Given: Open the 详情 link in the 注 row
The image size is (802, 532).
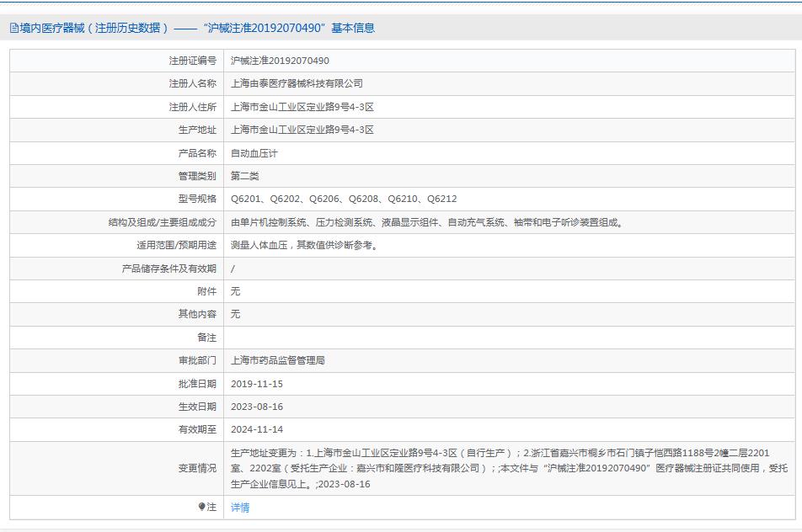Looking at the screenshot, I should pos(240,508).
